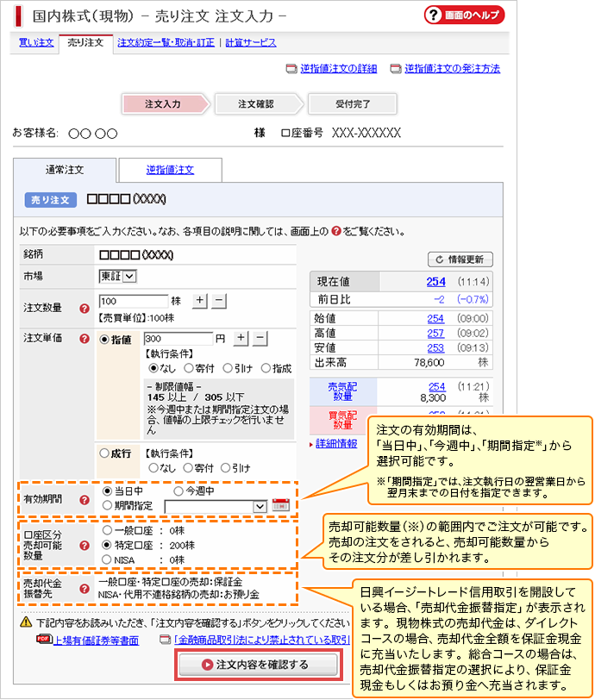The height and width of the screenshot is (700, 595).
Task: Switch to the 逆指値注文 tab
Action: point(170,170)
